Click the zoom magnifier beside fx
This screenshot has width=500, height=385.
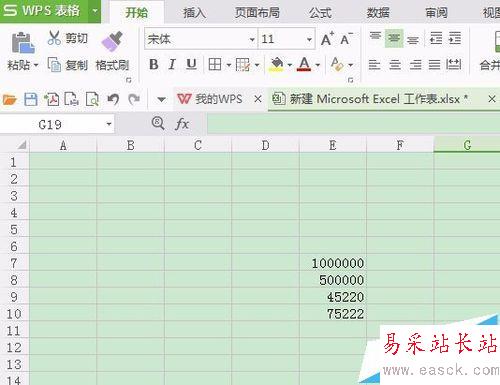tap(158, 123)
